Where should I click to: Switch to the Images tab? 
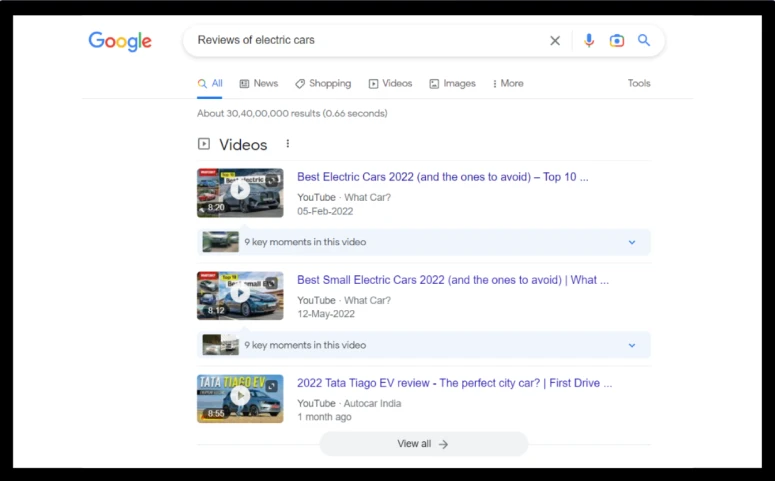452,84
